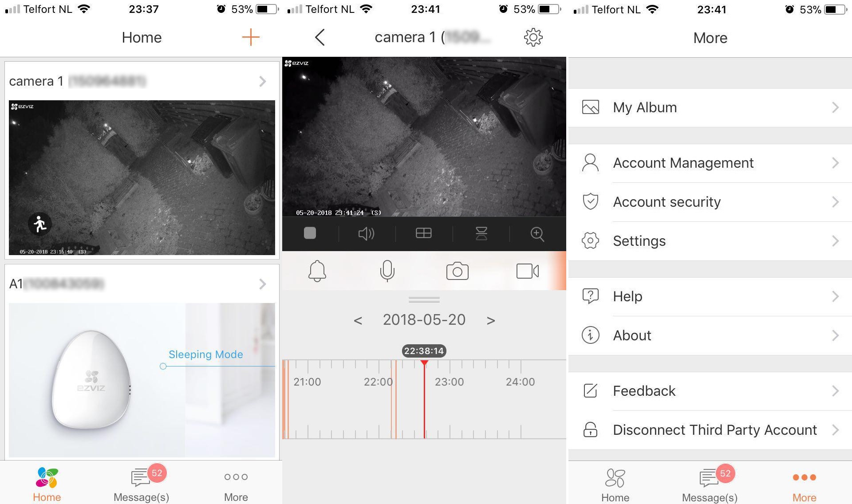Tap the orange plus add-device icon

click(x=250, y=37)
